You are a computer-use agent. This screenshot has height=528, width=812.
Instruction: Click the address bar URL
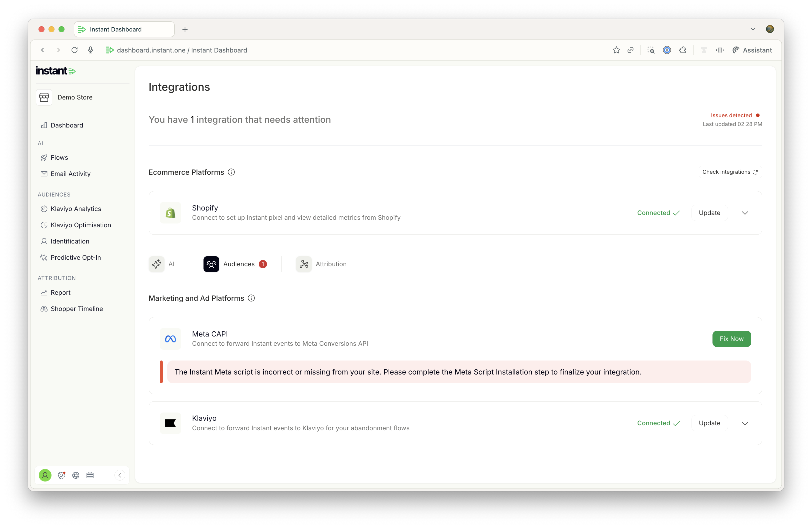tap(182, 50)
